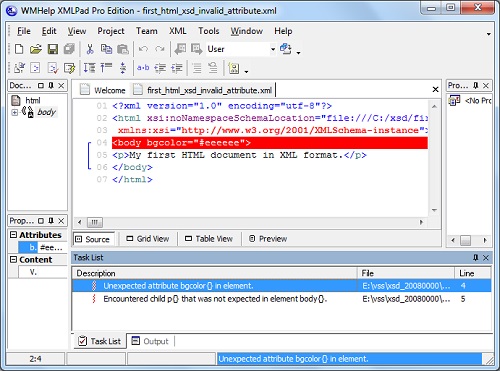Click the expand-all lines toolbar icon

(89, 68)
